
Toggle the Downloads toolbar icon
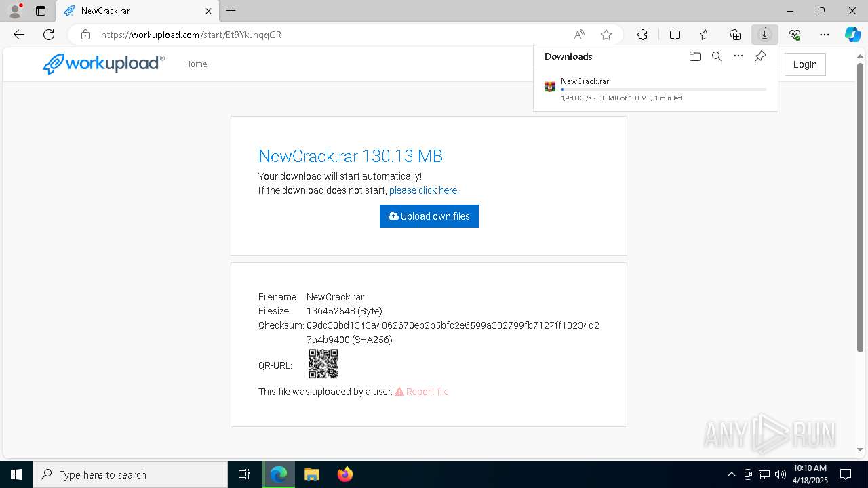(x=764, y=35)
